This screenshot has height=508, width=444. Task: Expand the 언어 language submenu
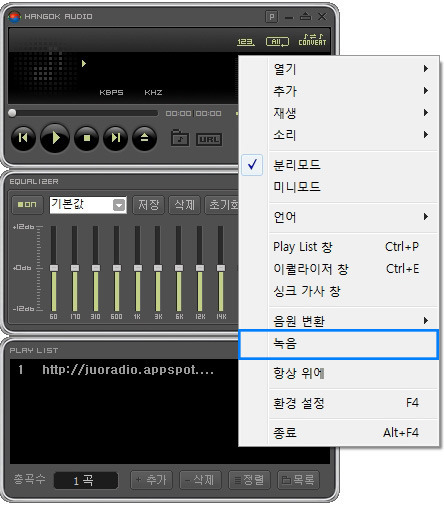click(x=339, y=217)
